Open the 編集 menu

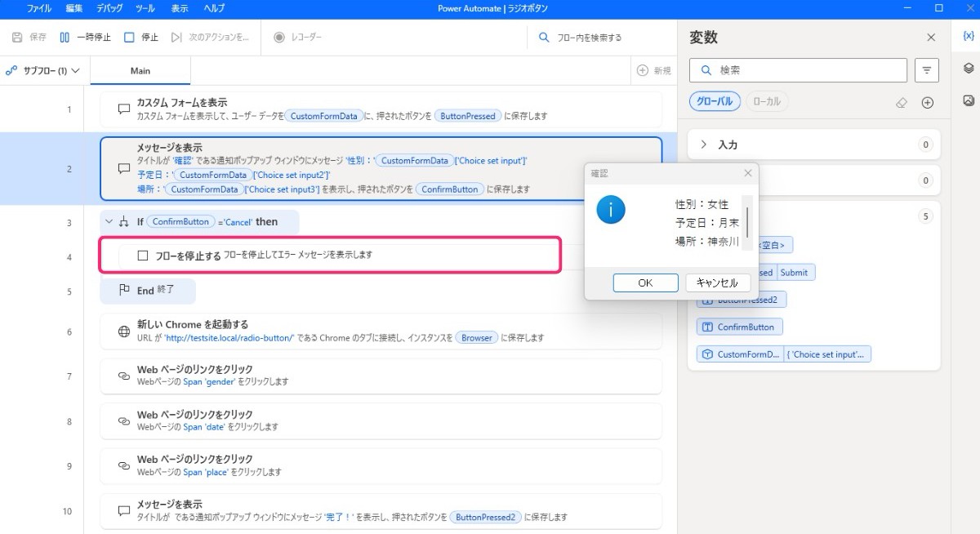[x=74, y=8]
